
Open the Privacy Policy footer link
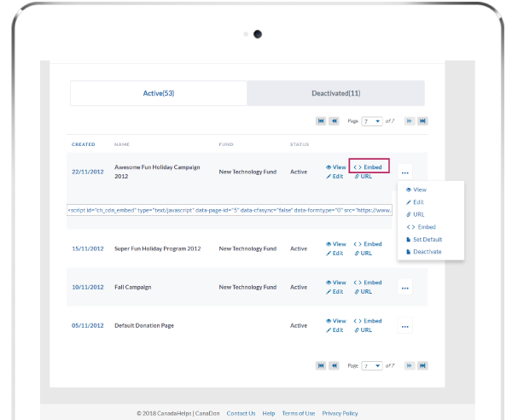[x=340, y=413]
